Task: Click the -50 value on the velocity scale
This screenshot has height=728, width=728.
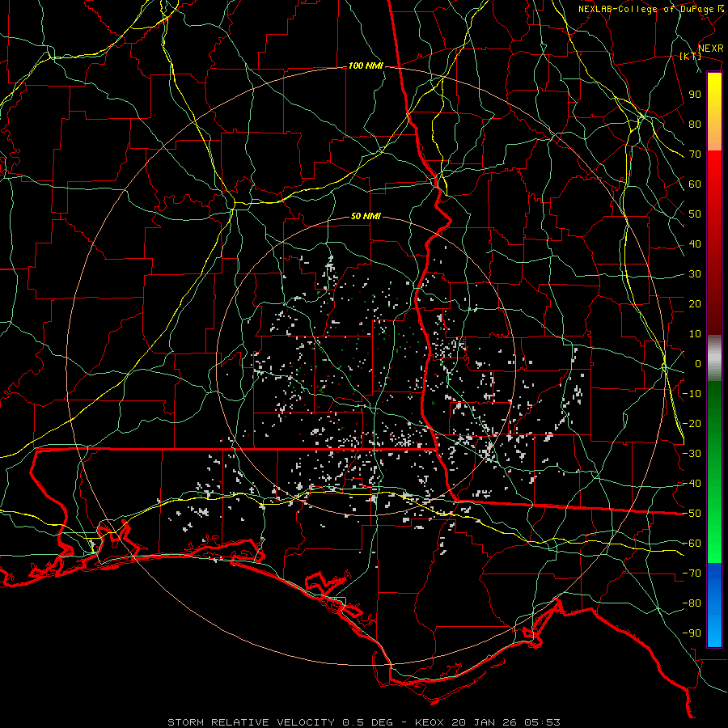Action: pos(692,514)
